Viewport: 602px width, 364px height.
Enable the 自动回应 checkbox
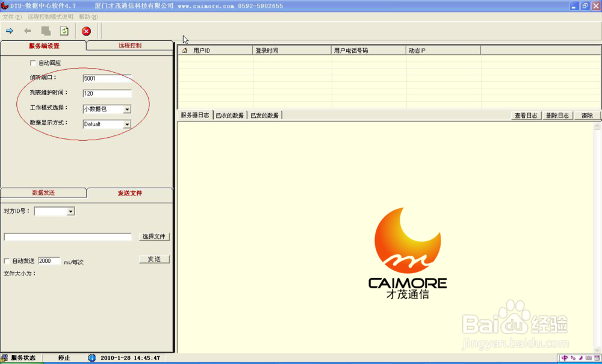(x=33, y=63)
